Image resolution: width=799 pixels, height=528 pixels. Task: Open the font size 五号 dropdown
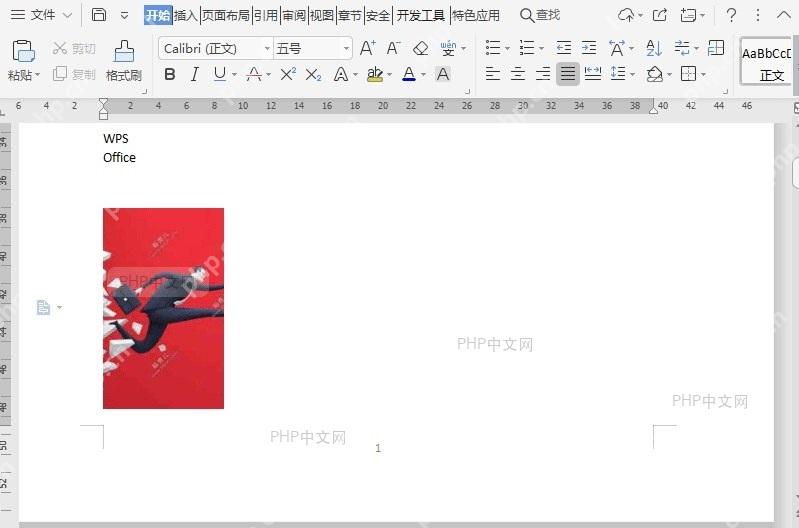click(x=347, y=48)
